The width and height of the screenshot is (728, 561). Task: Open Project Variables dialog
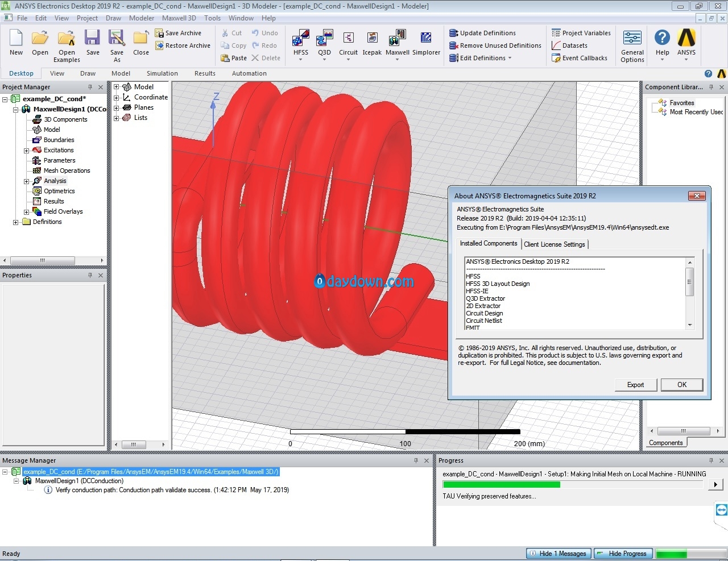pyautogui.click(x=581, y=33)
